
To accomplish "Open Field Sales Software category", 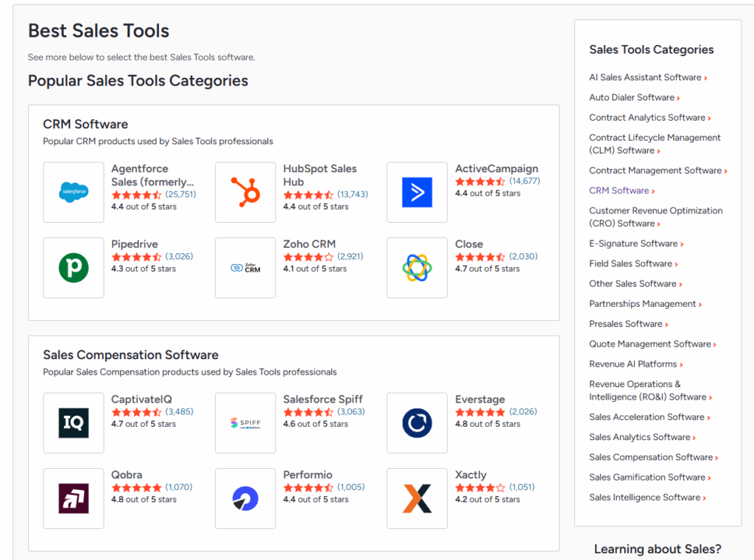I will pos(633,264).
